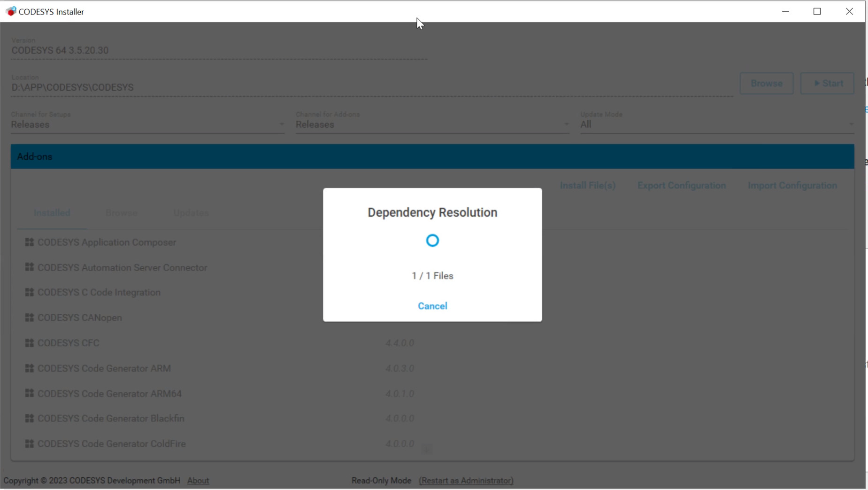Screen dimensions: 868x490
Task: Select CODESYS Code Generator ColdFire text
Action: (112, 443)
